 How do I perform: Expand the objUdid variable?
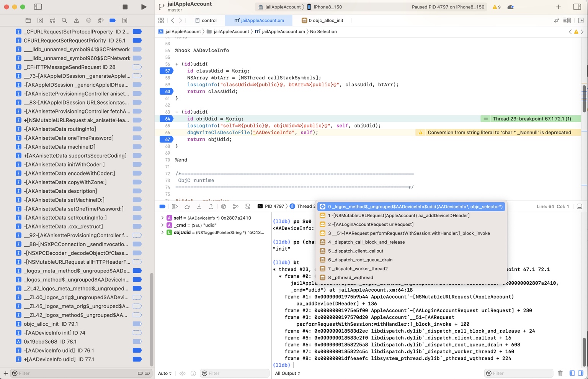(162, 232)
